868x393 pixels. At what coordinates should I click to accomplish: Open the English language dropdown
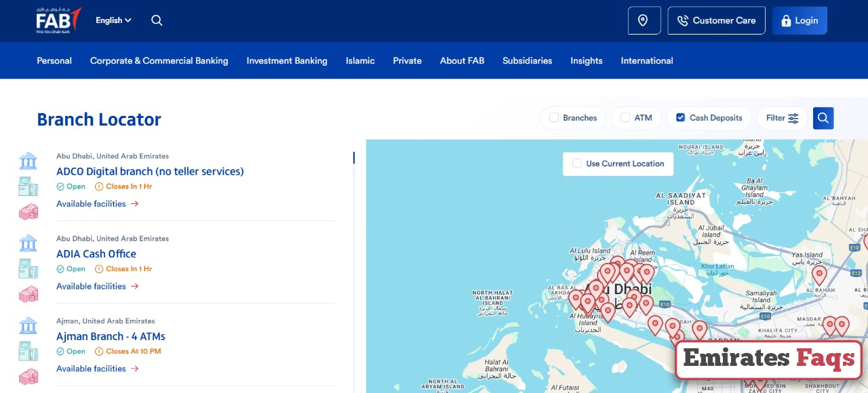click(x=113, y=20)
